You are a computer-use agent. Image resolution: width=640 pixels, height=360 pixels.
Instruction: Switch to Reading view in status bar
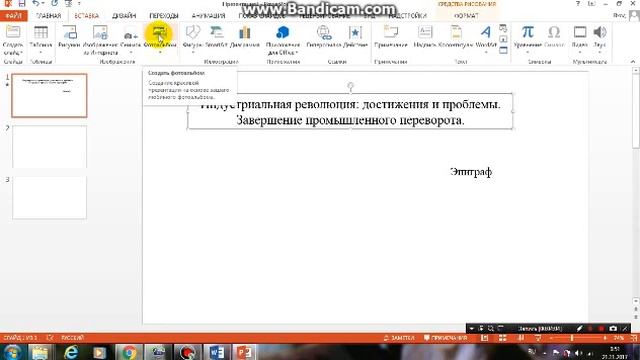tap(520, 338)
